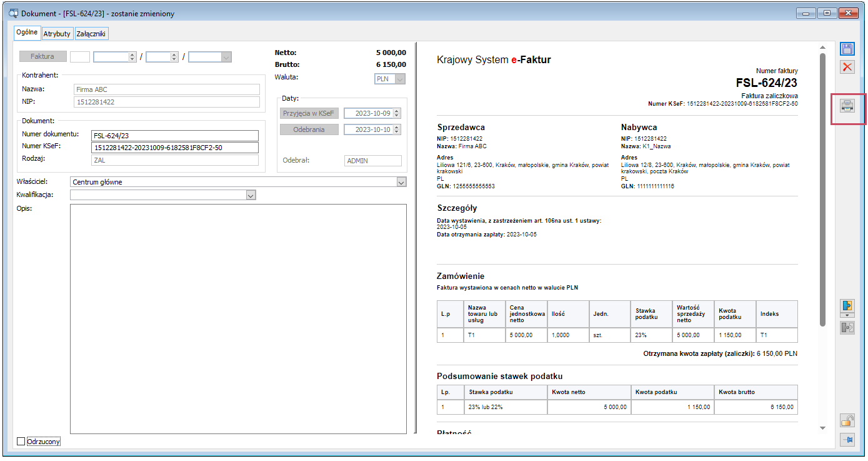Click the 1,0000 quantity cell
Screen dimensions: 868x461
pos(568,335)
